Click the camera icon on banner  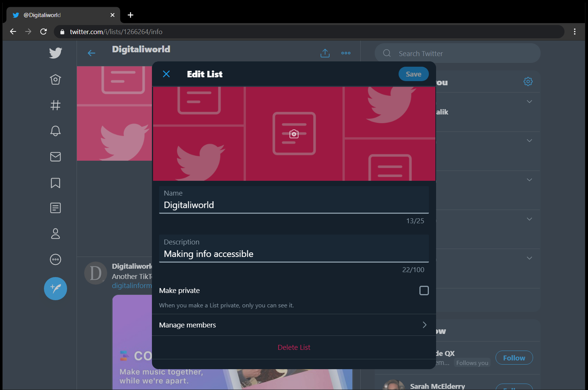pyautogui.click(x=294, y=134)
